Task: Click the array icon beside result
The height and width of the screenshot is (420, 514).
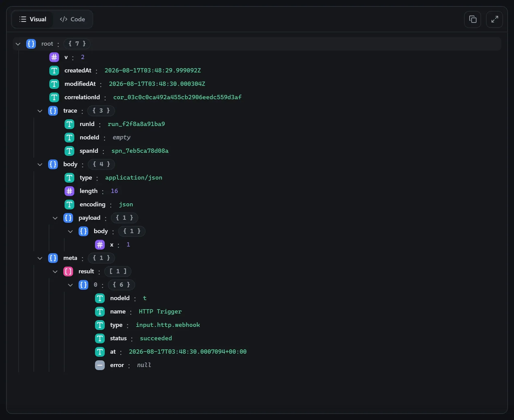Action: (68, 271)
